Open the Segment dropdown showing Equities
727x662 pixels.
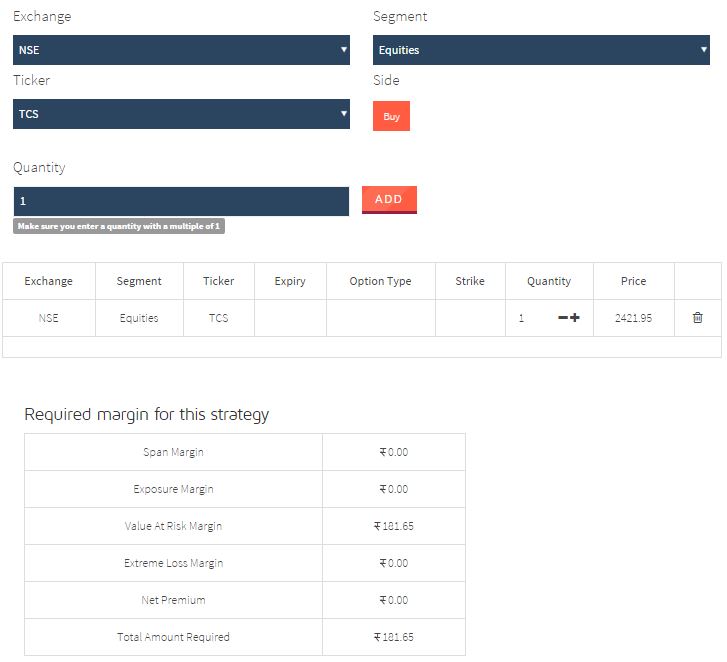pos(541,50)
